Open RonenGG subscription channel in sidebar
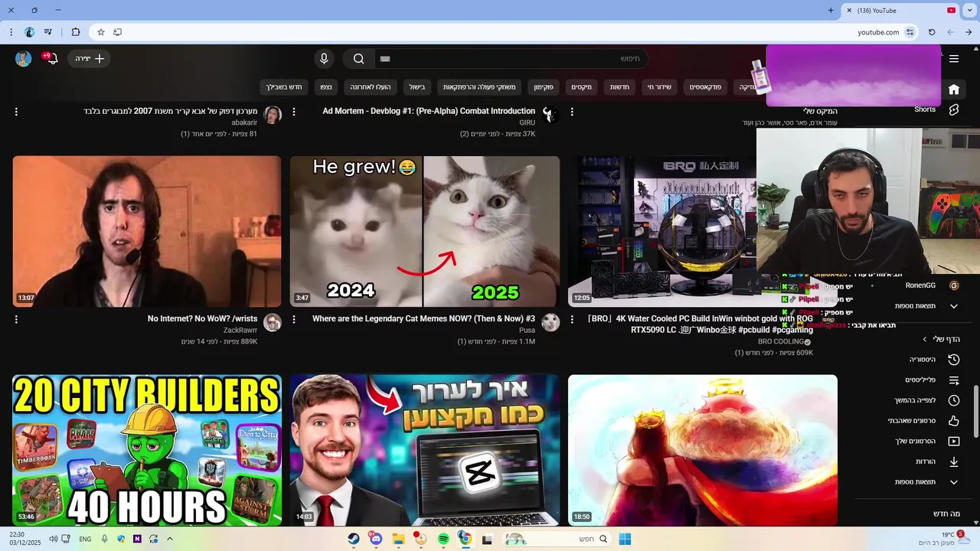 pos(932,285)
